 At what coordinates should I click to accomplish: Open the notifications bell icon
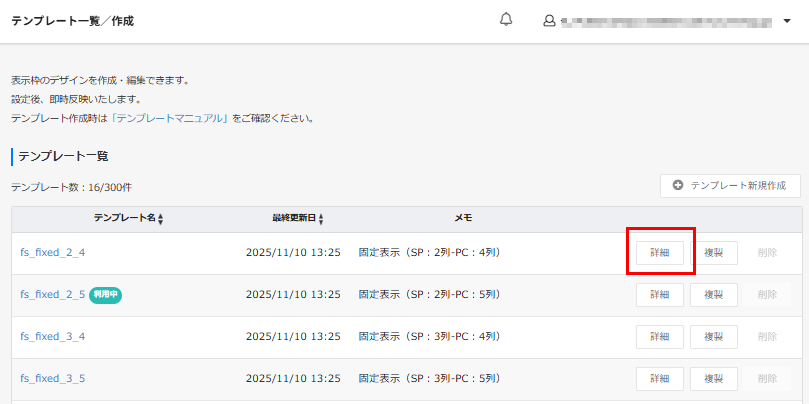(x=506, y=20)
